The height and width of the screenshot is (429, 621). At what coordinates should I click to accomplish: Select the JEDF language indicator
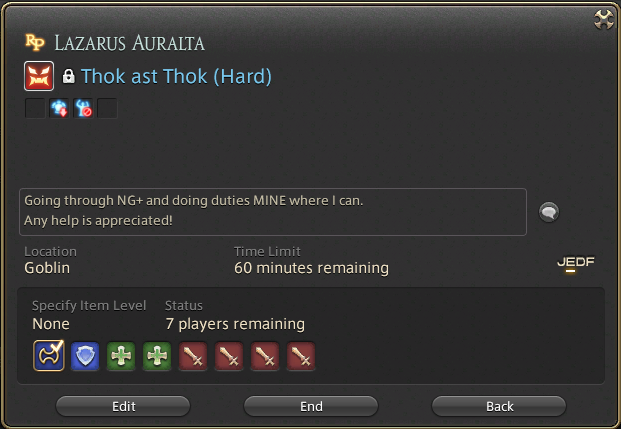[575, 264]
